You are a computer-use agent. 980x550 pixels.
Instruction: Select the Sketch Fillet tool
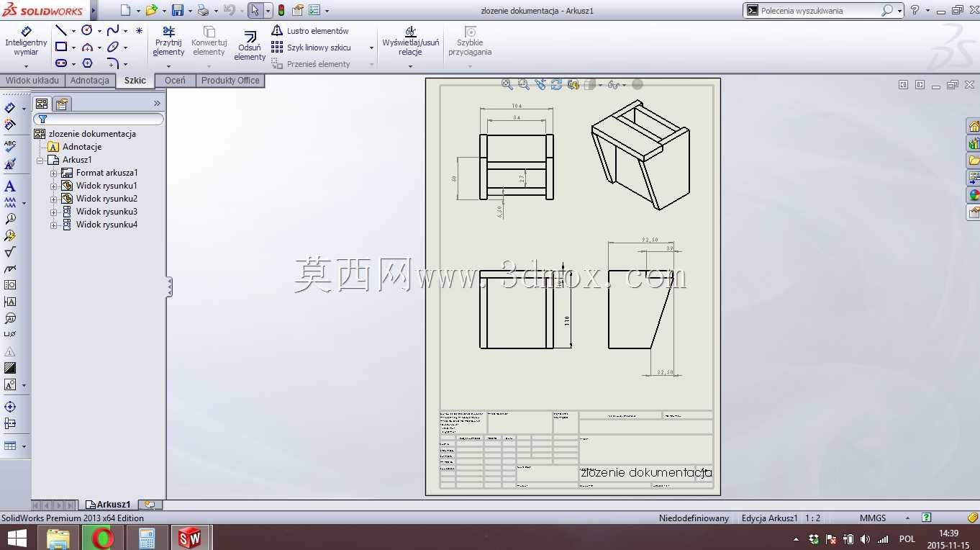tap(113, 63)
